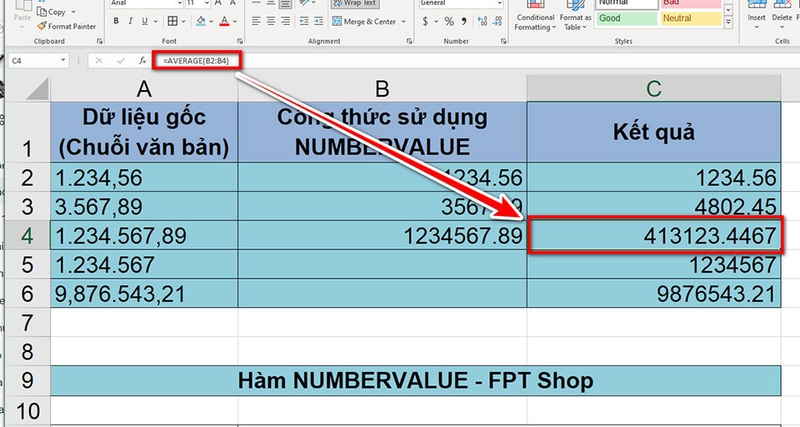Align text left

pos(256,21)
